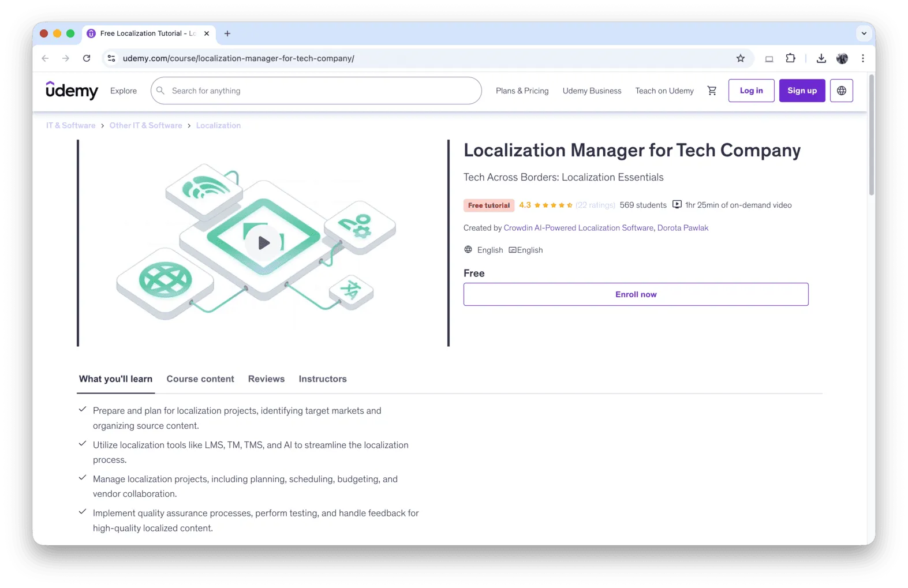Click the browser address bar URL
Screen dimensions: 908x588
238,58
